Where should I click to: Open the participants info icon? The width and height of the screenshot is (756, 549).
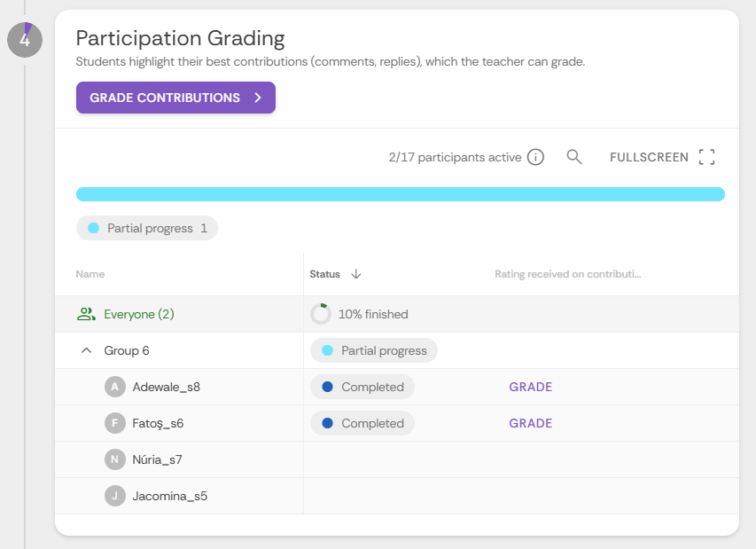535,157
